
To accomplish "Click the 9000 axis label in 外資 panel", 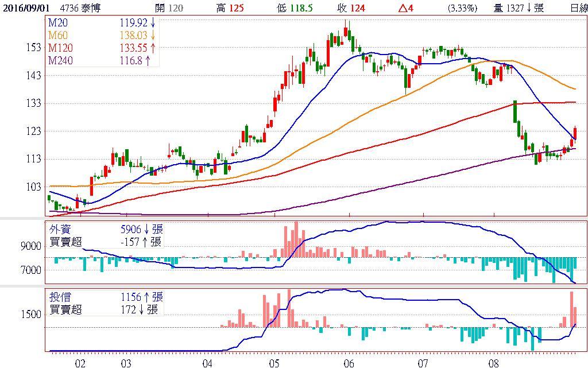I will click(x=31, y=246).
